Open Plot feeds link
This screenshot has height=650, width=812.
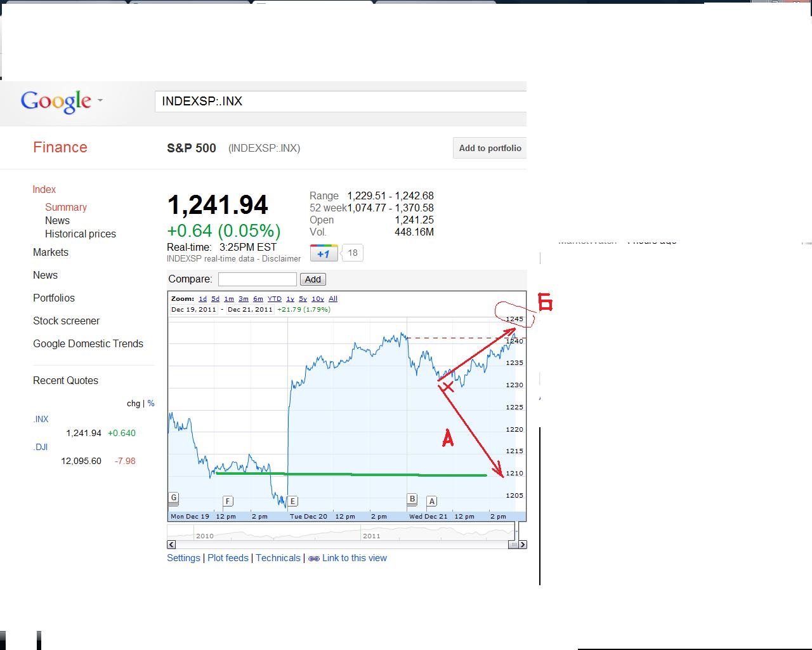coord(228,558)
